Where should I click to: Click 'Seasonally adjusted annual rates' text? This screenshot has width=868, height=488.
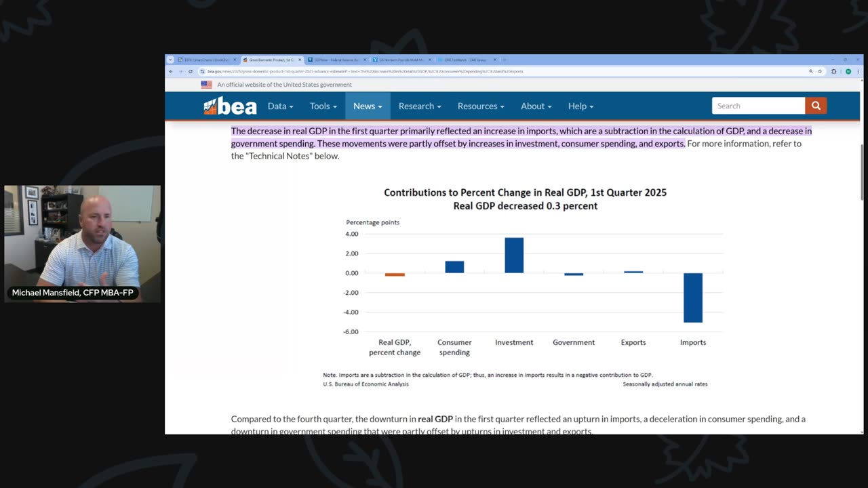pyautogui.click(x=665, y=384)
